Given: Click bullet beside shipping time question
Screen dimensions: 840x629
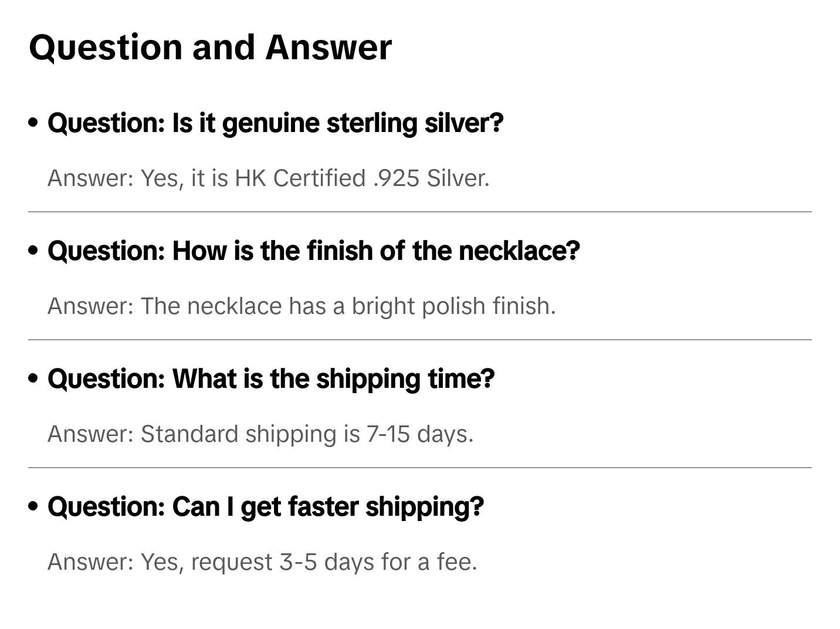Looking at the screenshot, I should 33,379.
